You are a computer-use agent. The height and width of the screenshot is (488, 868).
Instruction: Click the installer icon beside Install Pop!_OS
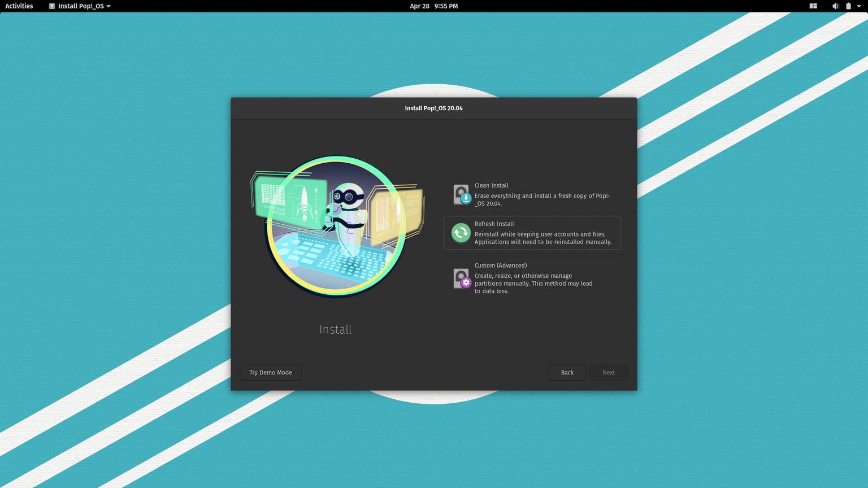(x=50, y=6)
